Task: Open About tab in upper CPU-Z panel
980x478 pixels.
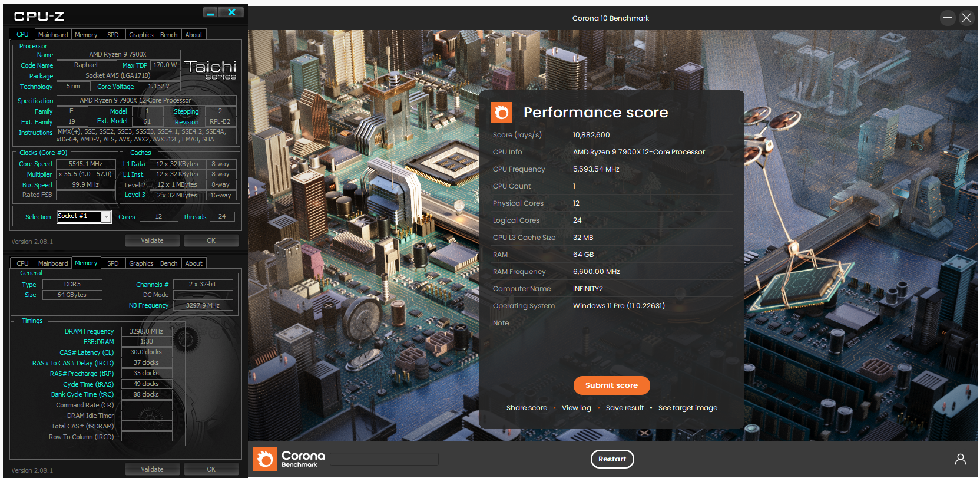Action: pyautogui.click(x=194, y=35)
